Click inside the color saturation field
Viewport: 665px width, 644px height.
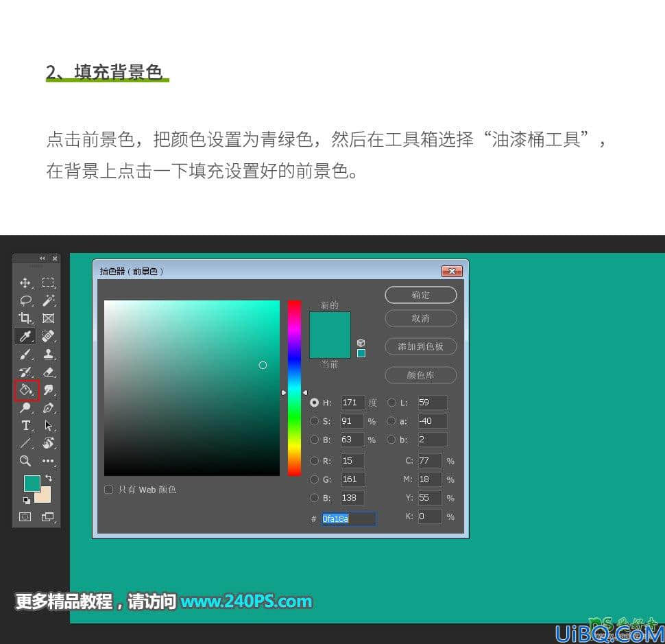(x=192, y=388)
